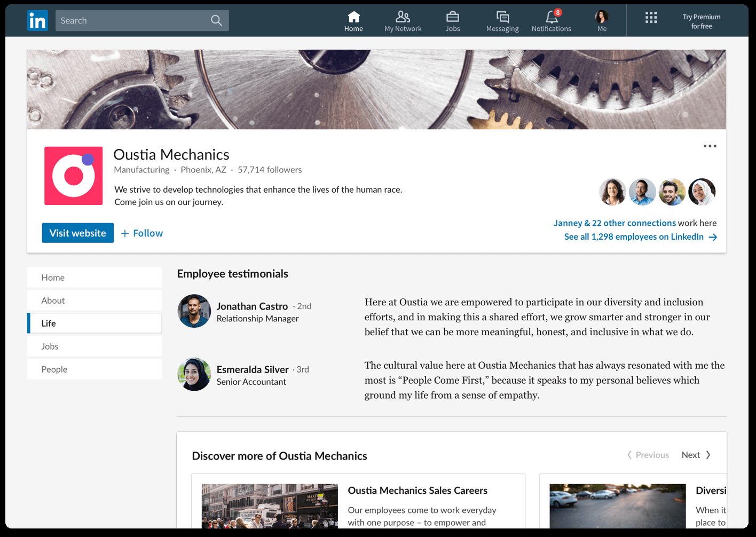This screenshot has width=756, height=537.
Task: Open three-dot more options menu
Action: (x=710, y=146)
